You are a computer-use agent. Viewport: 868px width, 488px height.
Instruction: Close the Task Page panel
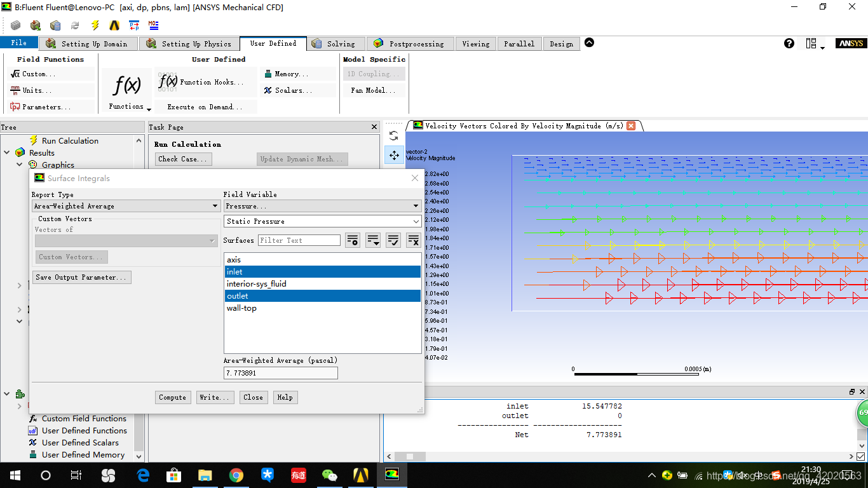pyautogui.click(x=374, y=127)
